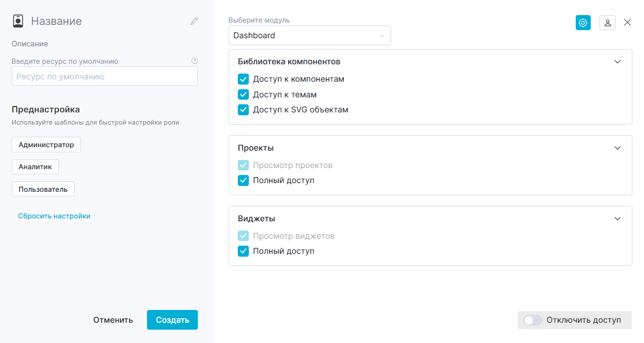Toggle Полный доступ under Проекты
This screenshot has height=343, width=644.
pyautogui.click(x=243, y=181)
